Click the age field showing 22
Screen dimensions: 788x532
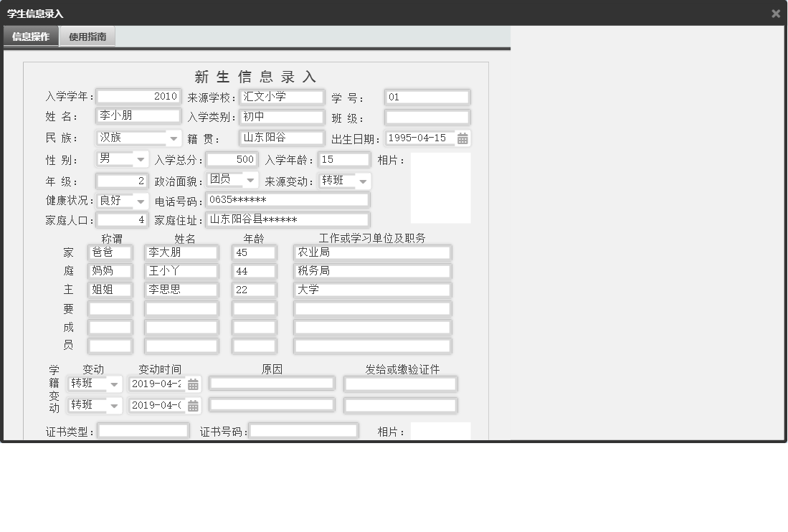point(255,290)
